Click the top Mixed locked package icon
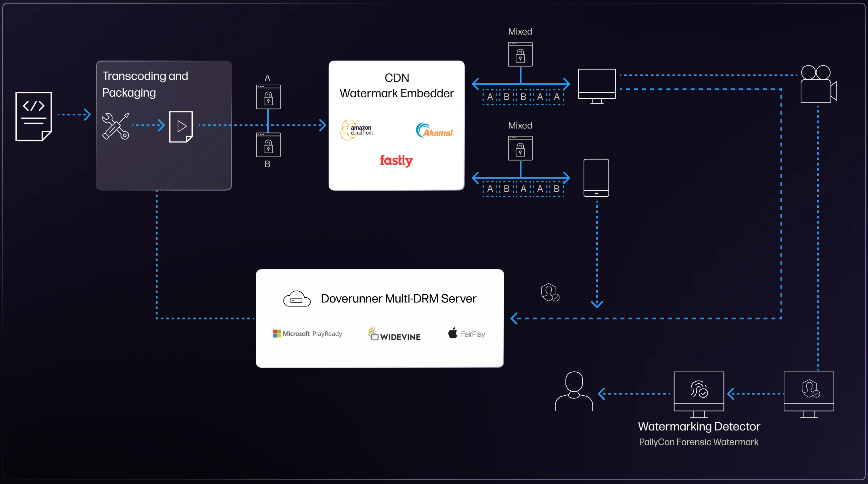 520,54
